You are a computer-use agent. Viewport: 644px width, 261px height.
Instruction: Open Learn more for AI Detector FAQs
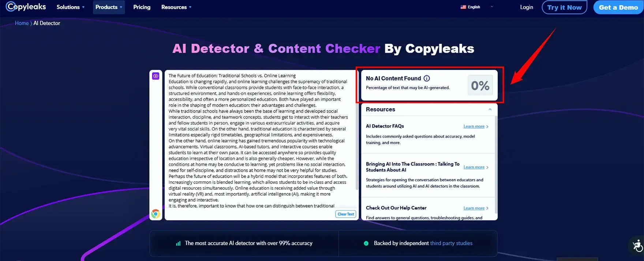476,126
